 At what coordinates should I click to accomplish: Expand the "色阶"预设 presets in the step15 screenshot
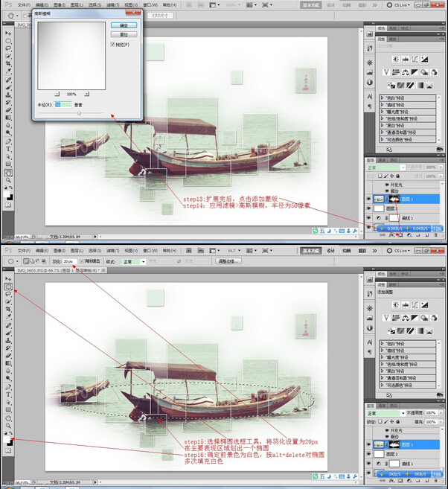[383, 343]
